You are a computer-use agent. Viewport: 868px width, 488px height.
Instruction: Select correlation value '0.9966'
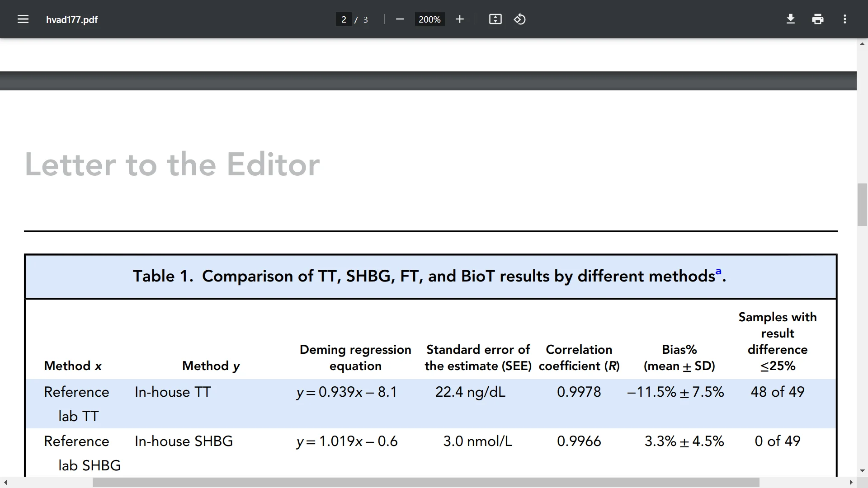point(579,441)
